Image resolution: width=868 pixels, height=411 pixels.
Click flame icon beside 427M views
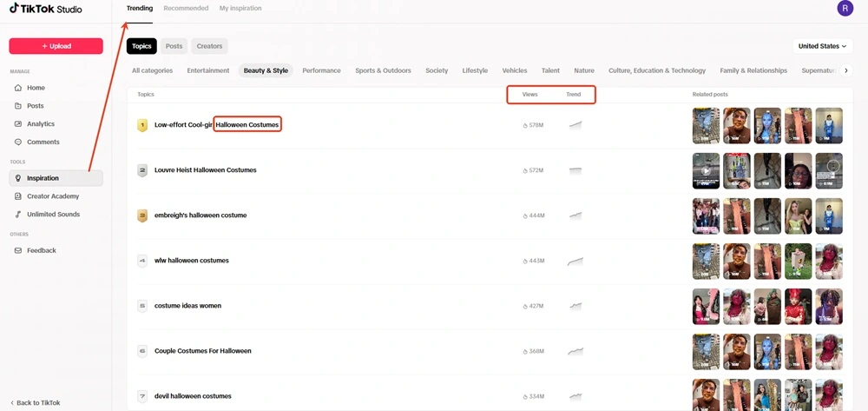(525, 306)
